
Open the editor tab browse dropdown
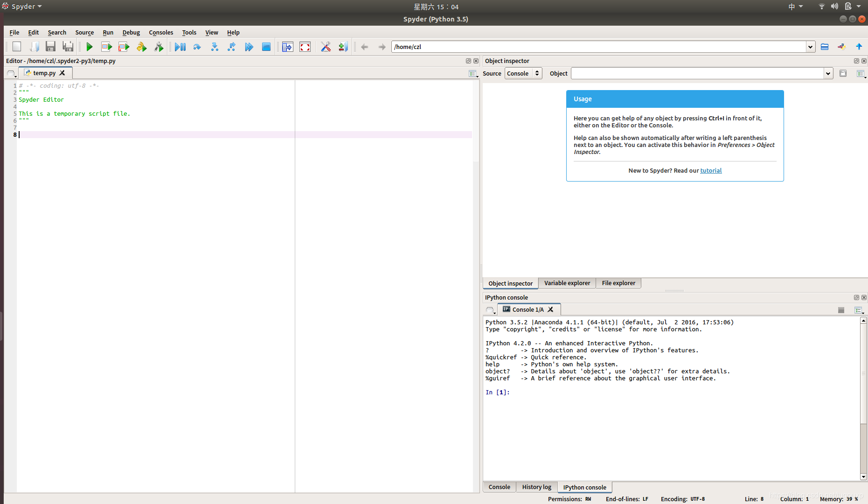(11, 74)
